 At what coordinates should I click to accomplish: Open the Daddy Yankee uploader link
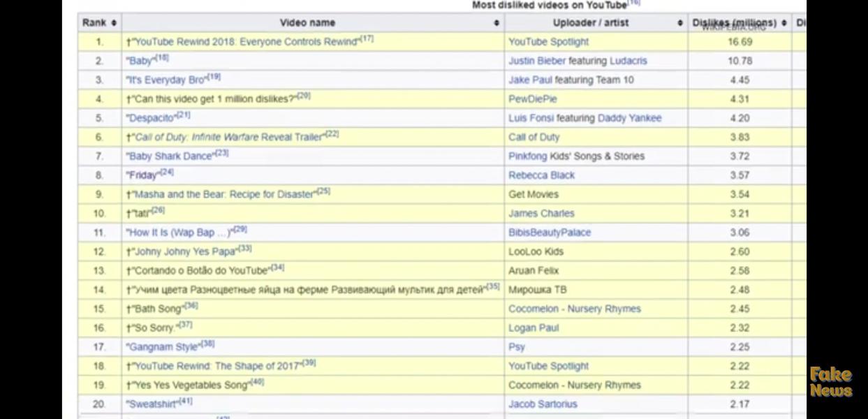point(629,118)
